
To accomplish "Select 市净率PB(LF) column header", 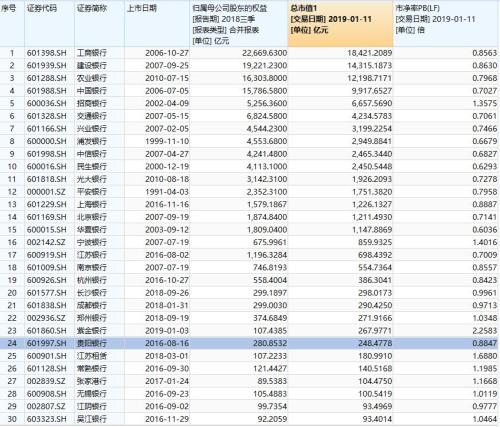I will 446,24.
